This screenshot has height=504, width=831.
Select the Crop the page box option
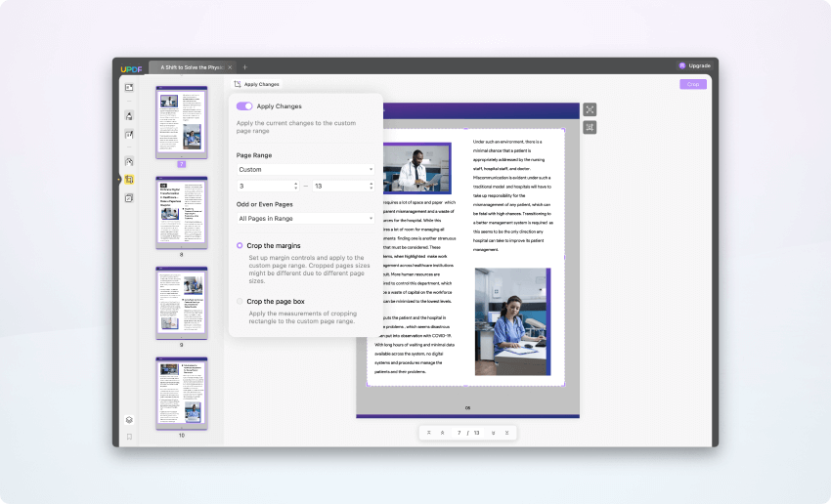pyautogui.click(x=240, y=301)
